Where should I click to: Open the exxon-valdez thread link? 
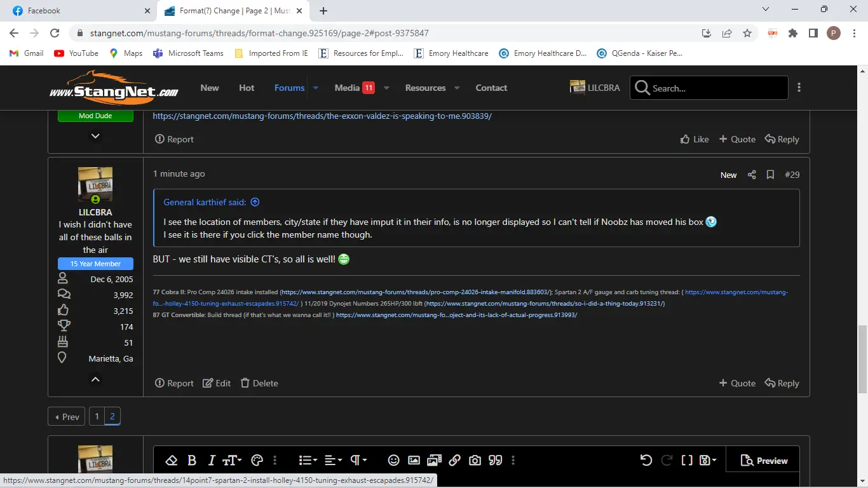click(322, 116)
